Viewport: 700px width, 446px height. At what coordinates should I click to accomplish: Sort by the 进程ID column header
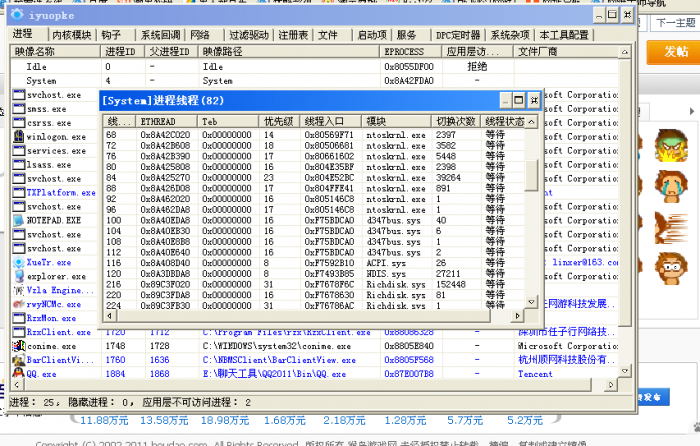[x=122, y=51]
